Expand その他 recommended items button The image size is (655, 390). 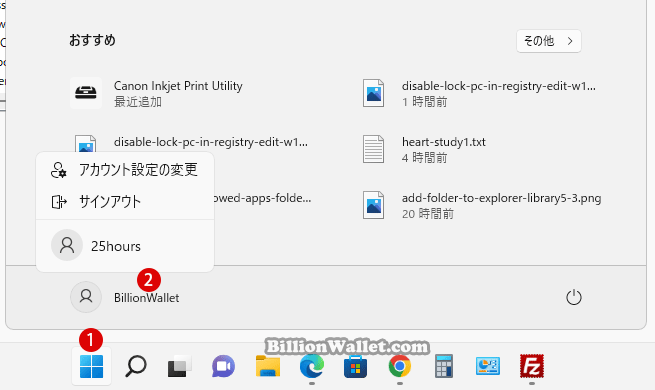[x=548, y=41]
